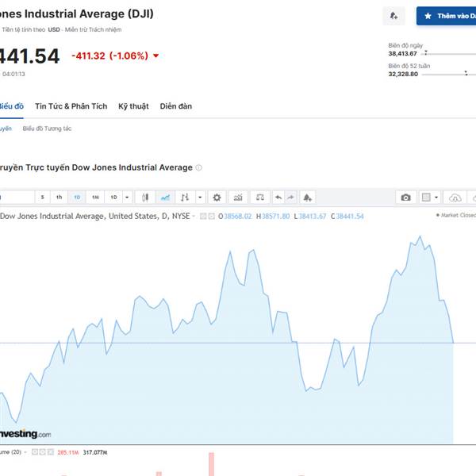The width and height of the screenshot is (476, 476).
Task: Click the chart layout square icon
Action: tap(426, 198)
